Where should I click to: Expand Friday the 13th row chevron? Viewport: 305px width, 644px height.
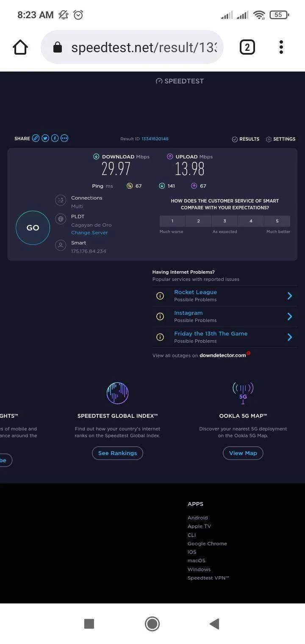coord(290,337)
